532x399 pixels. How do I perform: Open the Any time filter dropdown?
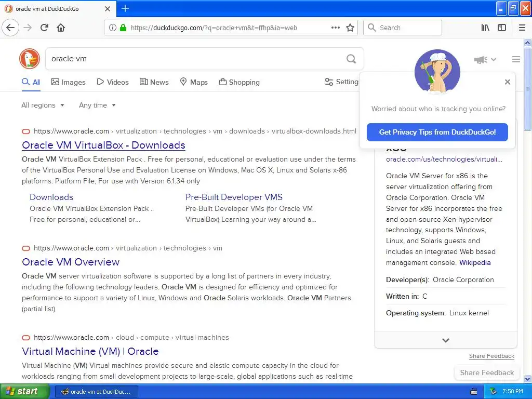point(97,105)
